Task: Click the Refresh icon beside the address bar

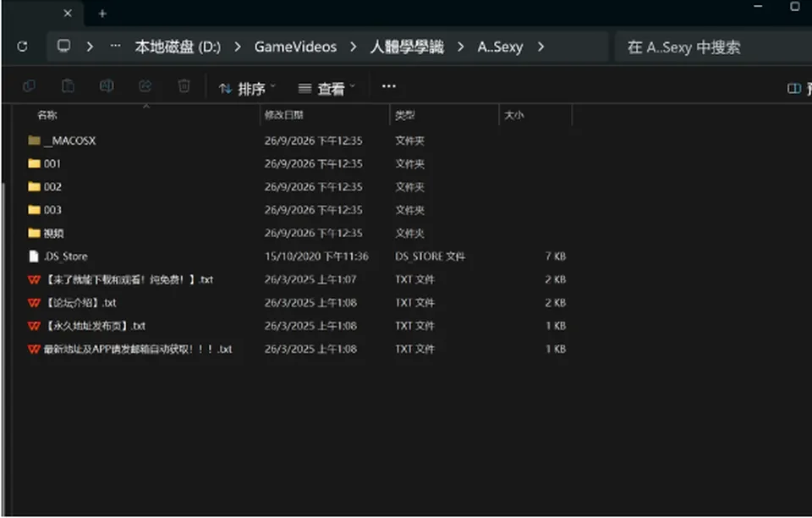Action: (x=22, y=47)
